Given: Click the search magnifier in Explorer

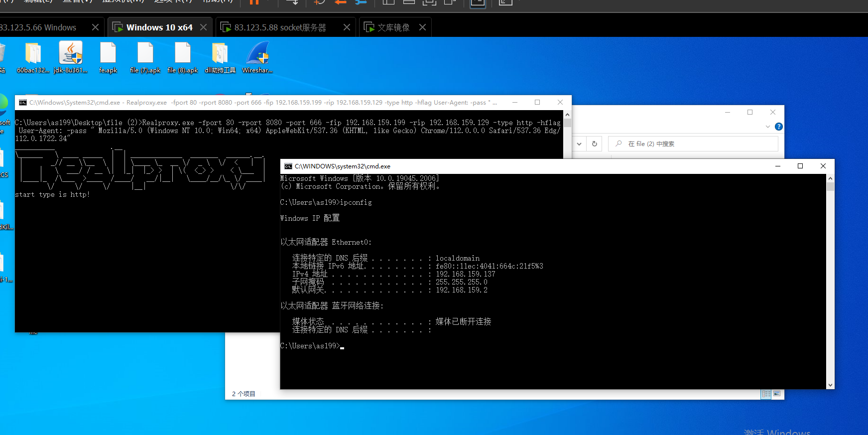Looking at the screenshot, I should click(619, 144).
